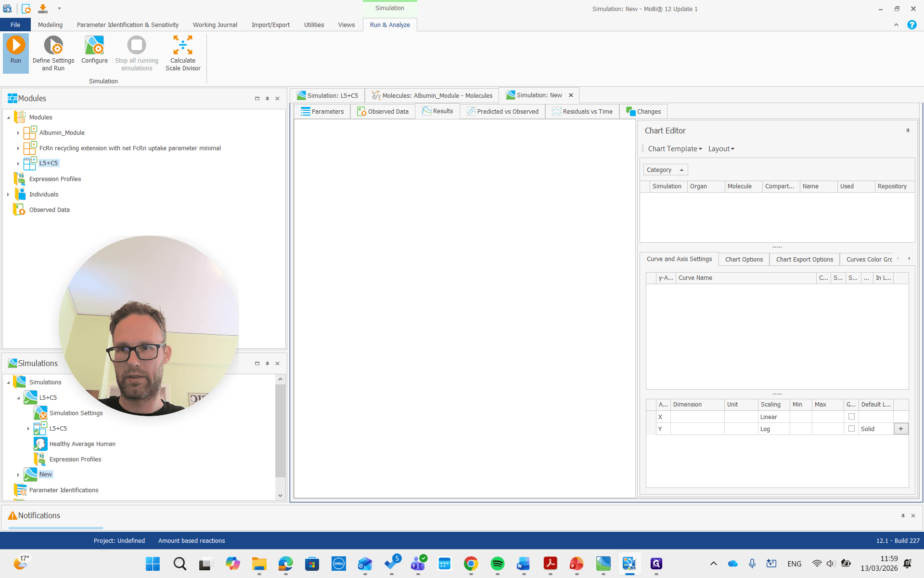Open the Chart Export Options tab
The image size is (924, 578).
point(805,259)
